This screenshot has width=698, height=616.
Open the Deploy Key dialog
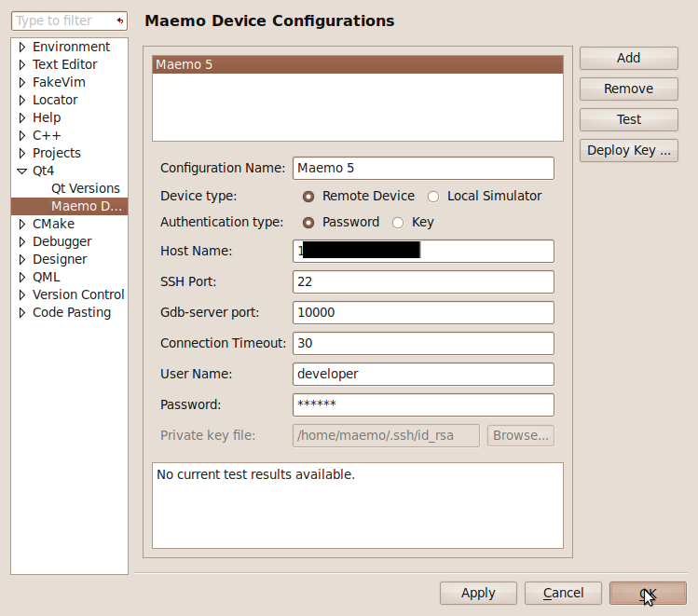[628, 150]
